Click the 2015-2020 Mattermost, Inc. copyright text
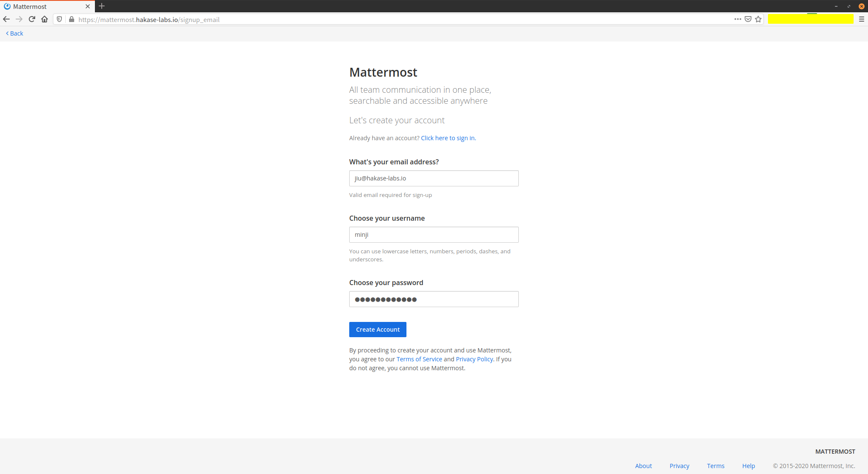868x474 pixels. (814, 466)
